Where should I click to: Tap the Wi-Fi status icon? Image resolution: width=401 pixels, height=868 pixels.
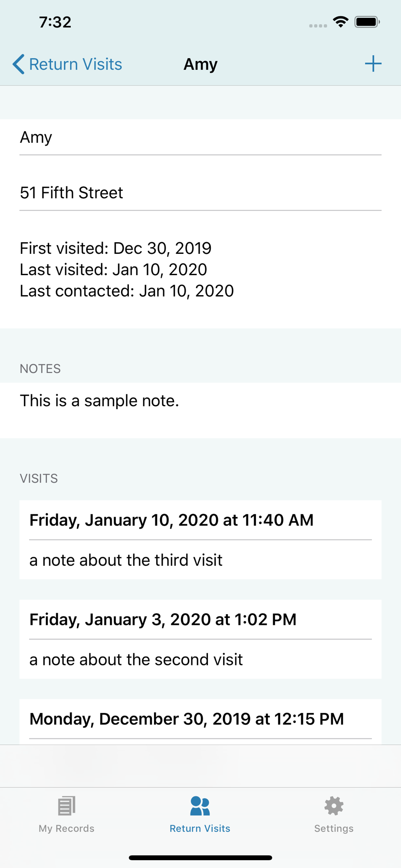pos(341,22)
